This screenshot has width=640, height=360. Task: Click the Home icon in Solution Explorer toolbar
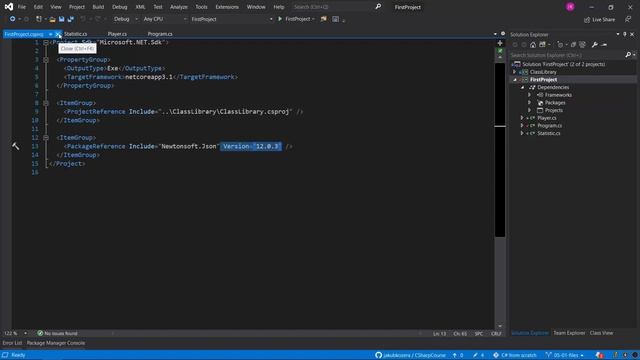click(533, 44)
